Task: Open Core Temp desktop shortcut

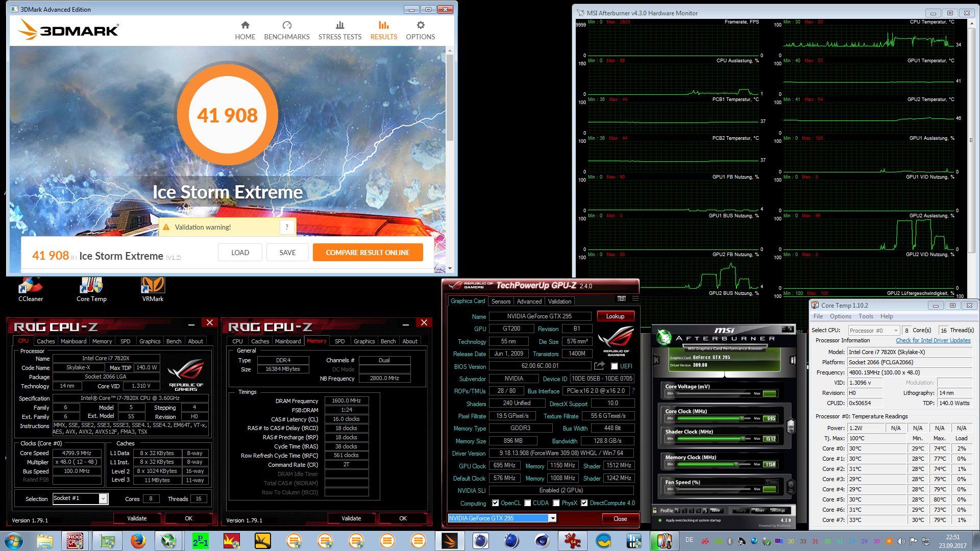Action: 91,289
